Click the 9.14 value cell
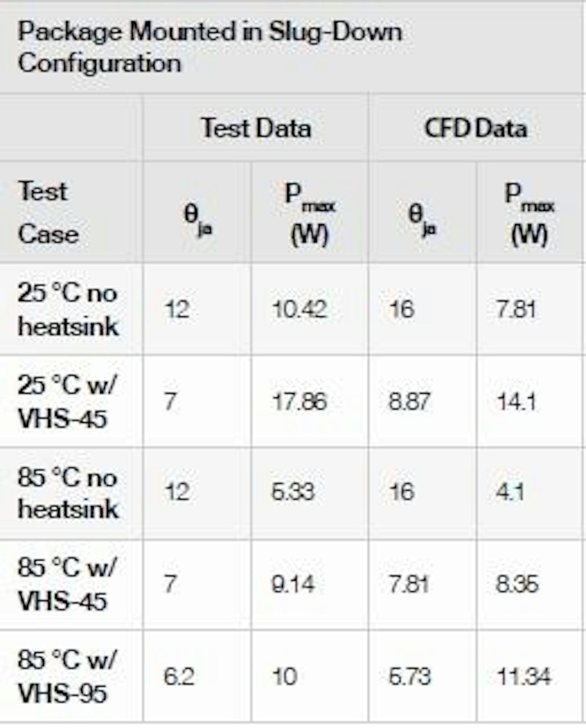The height and width of the screenshot is (728, 586). (293, 584)
